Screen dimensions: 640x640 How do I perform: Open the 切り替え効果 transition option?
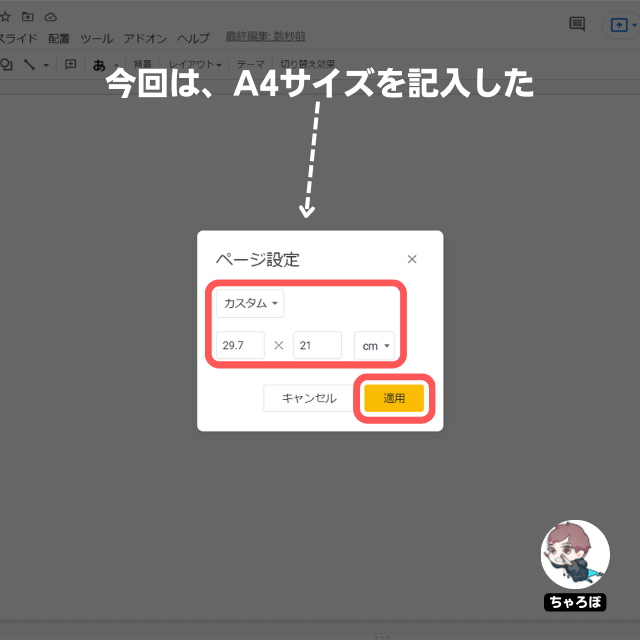pos(307,64)
